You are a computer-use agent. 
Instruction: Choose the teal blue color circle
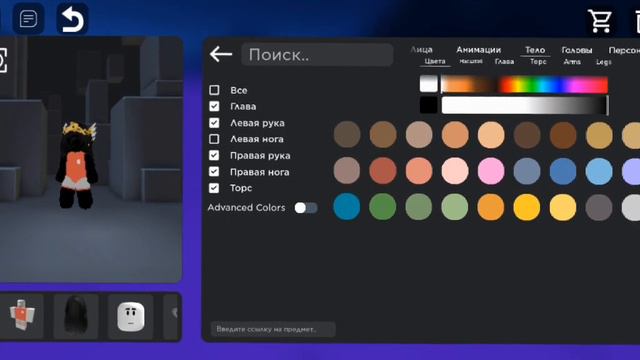pyautogui.click(x=347, y=207)
